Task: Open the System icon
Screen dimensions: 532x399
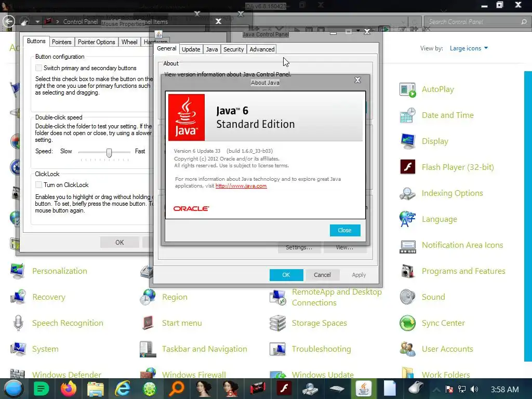Action: click(17, 349)
